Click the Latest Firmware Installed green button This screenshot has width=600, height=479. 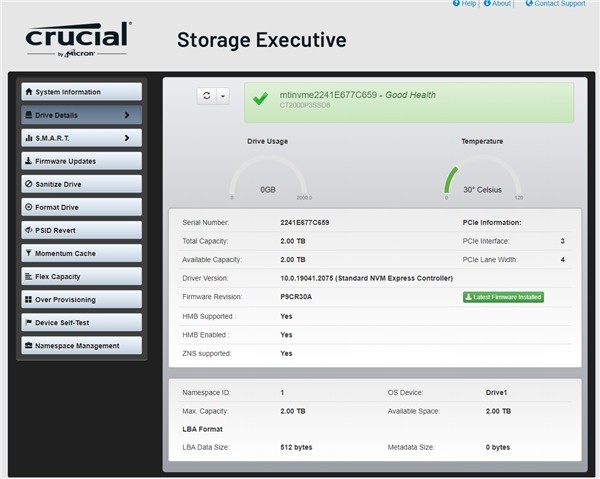click(503, 297)
